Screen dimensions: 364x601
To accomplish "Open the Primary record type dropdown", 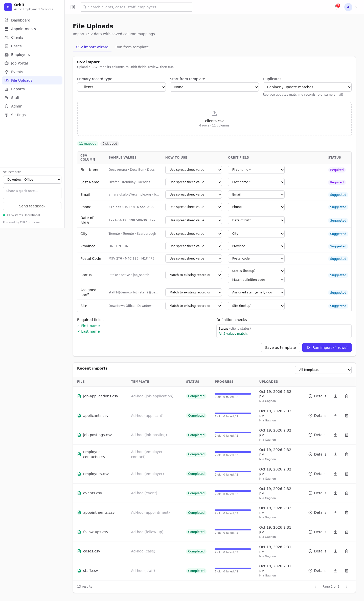I will pyautogui.click(x=121, y=87).
